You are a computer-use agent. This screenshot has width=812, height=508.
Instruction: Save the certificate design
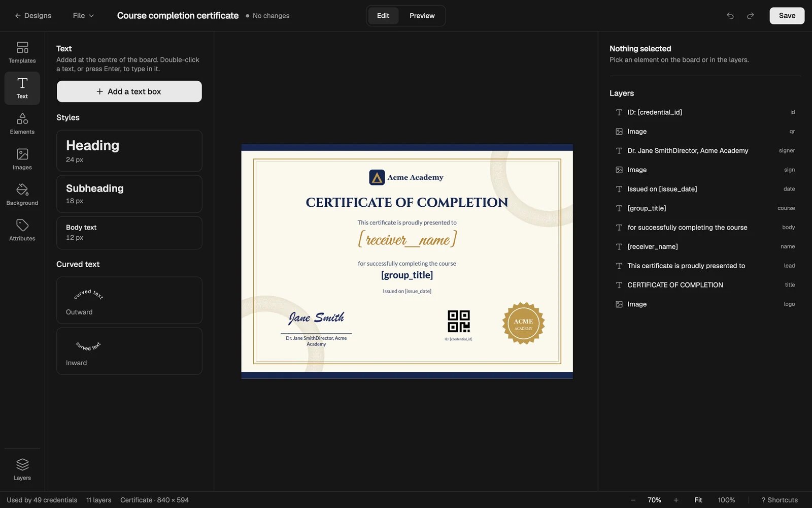[787, 16]
